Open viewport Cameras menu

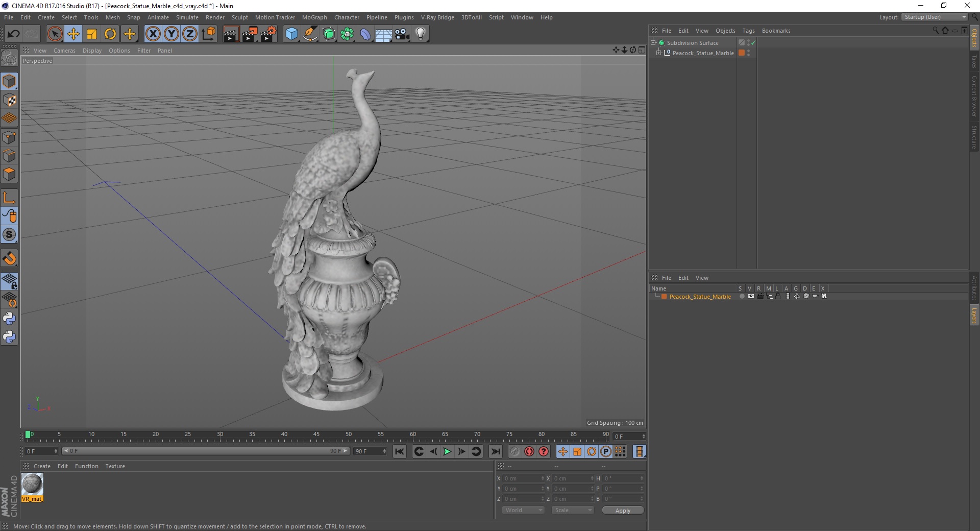tap(64, 51)
